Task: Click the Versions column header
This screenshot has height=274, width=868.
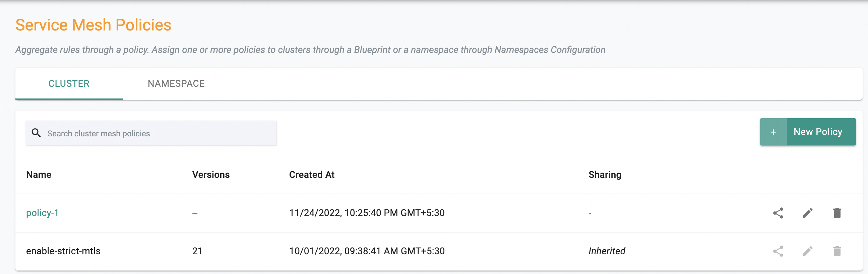Action: point(211,175)
